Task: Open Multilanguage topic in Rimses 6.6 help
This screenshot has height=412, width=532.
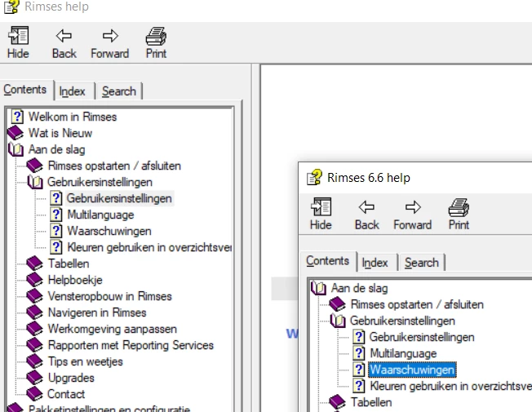Action: tap(403, 353)
